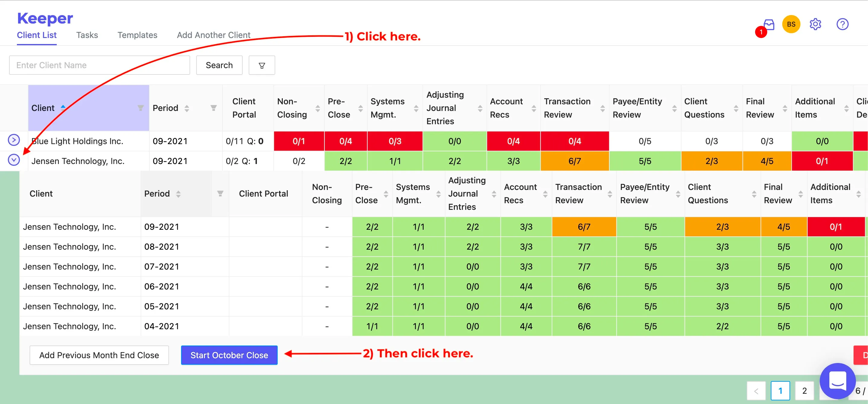Sort nested table by Account Recs
The width and height of the screenshot is (868, 404).
[545, 194]
